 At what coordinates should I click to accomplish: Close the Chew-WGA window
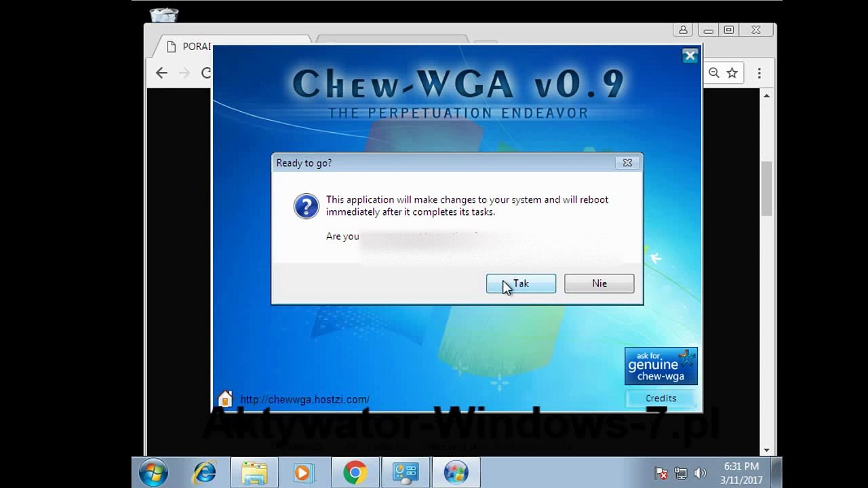690,56
